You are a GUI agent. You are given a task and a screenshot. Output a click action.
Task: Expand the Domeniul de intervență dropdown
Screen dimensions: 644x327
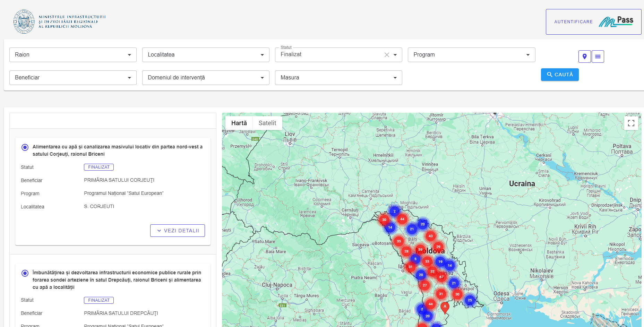coord(206,78)
